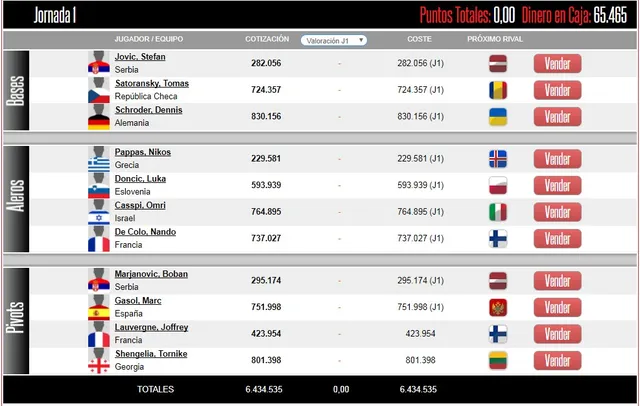Click the Próximo Rival column header
640x406 pixels.
click(496, 39)
